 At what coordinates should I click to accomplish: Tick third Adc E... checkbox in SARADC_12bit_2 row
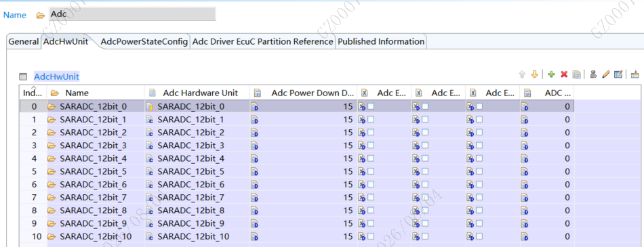479,133
